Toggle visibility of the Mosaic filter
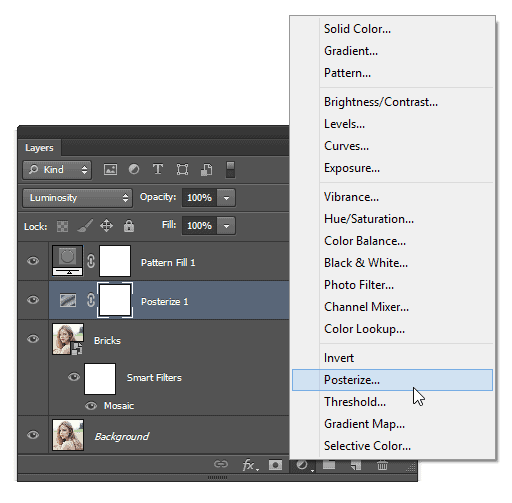 91,406
